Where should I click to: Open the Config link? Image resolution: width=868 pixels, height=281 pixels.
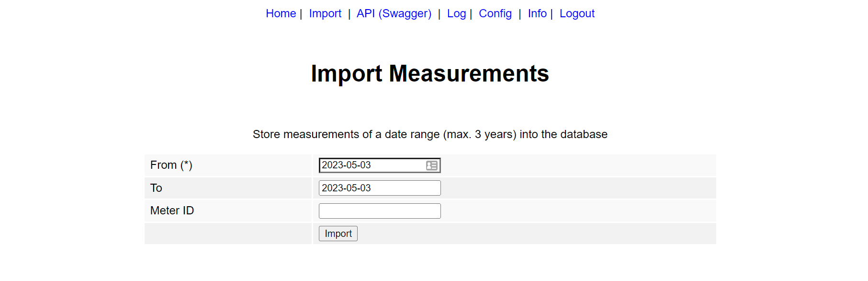pos(495,13)
